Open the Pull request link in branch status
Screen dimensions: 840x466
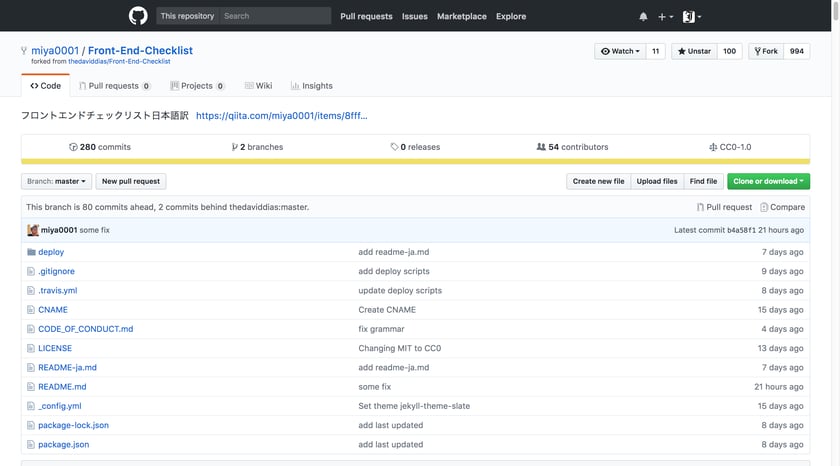(x=724, y=207)
